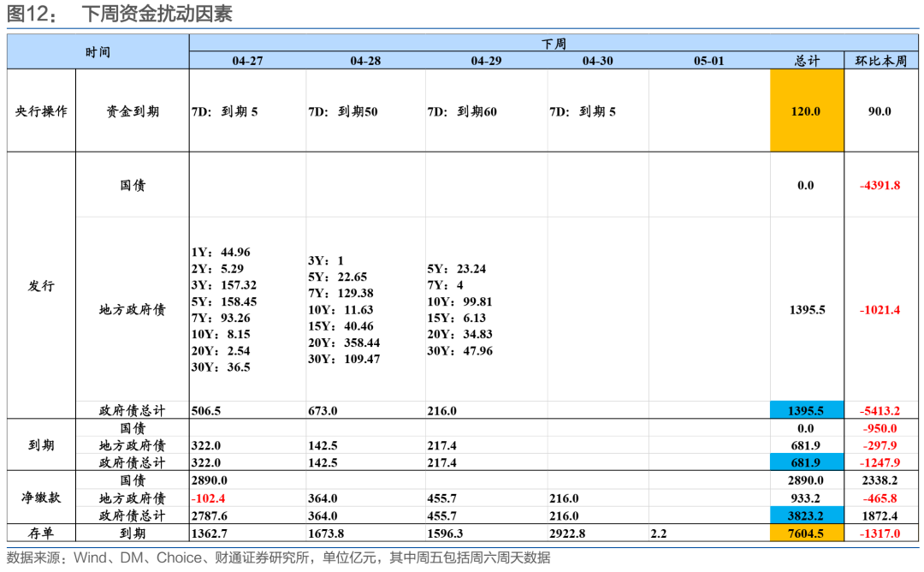Click 地方政府债 label in the 发行 section
This screenshot has height=572, width=924.
pos(133,310)
